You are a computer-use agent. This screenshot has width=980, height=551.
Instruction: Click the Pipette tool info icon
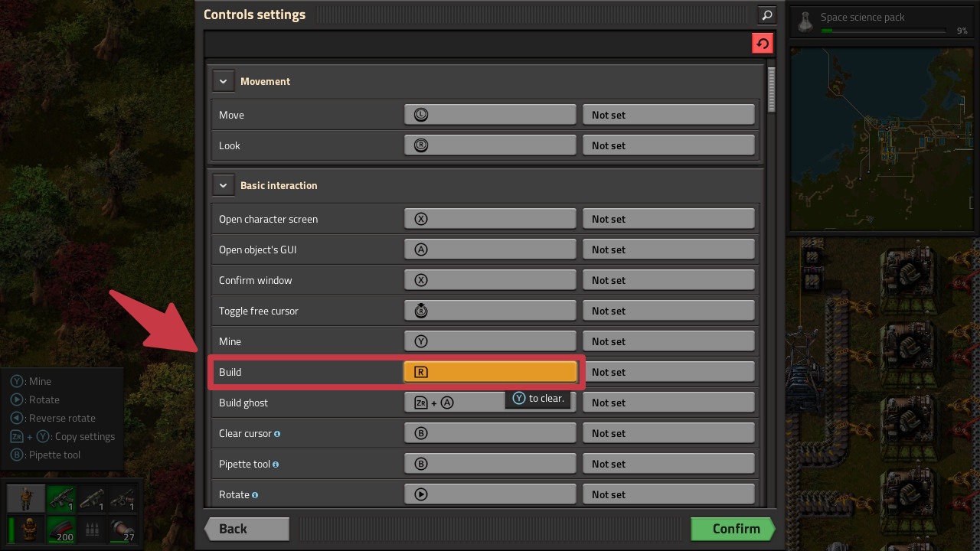276,465
